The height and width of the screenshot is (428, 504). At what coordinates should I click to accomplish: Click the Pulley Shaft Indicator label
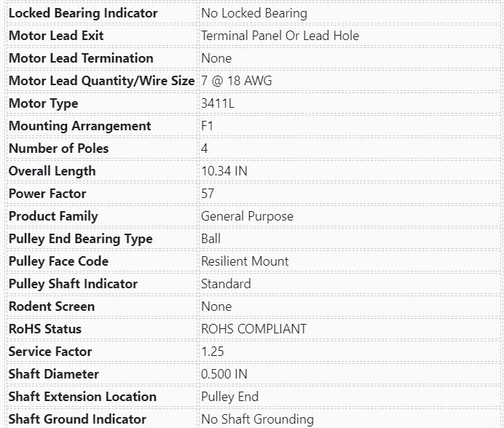point(73,284)
